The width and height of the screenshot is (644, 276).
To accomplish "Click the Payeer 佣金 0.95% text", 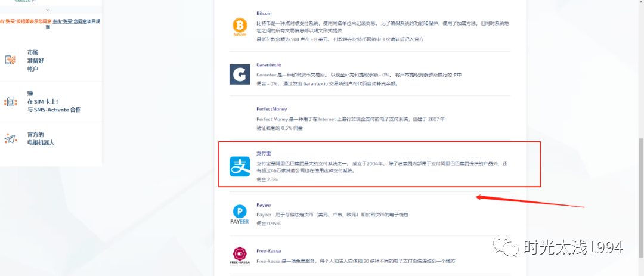I will 268,224.
